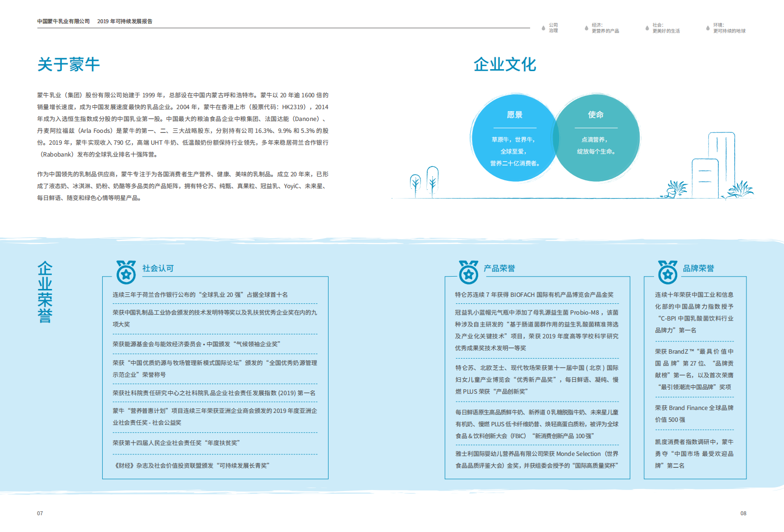This screenshot has height=532, width=784.
Task: Click the blue 愿景 circle
Action: point(514,138)
